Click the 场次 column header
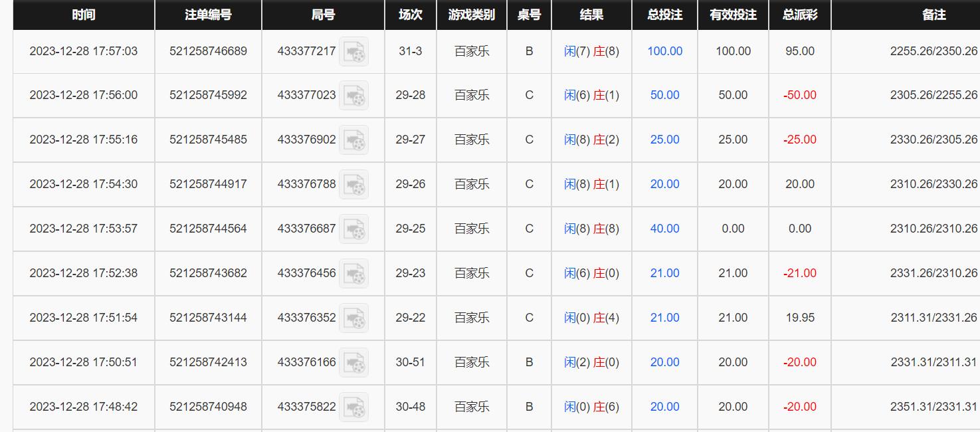 point(411,15)
